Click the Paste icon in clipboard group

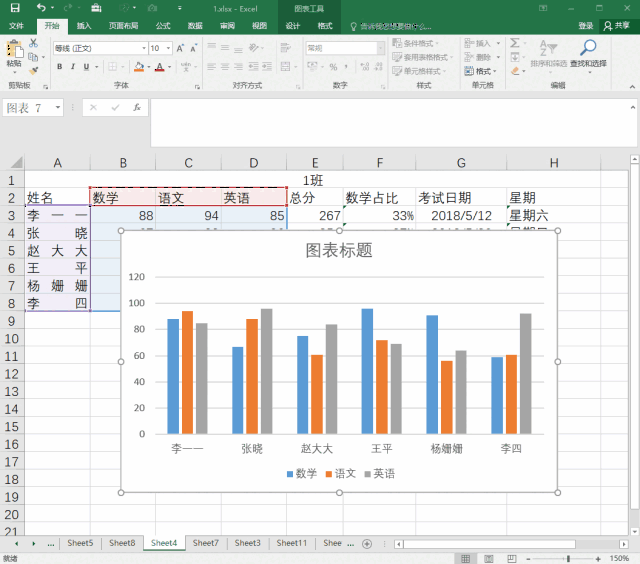(14, 50)
